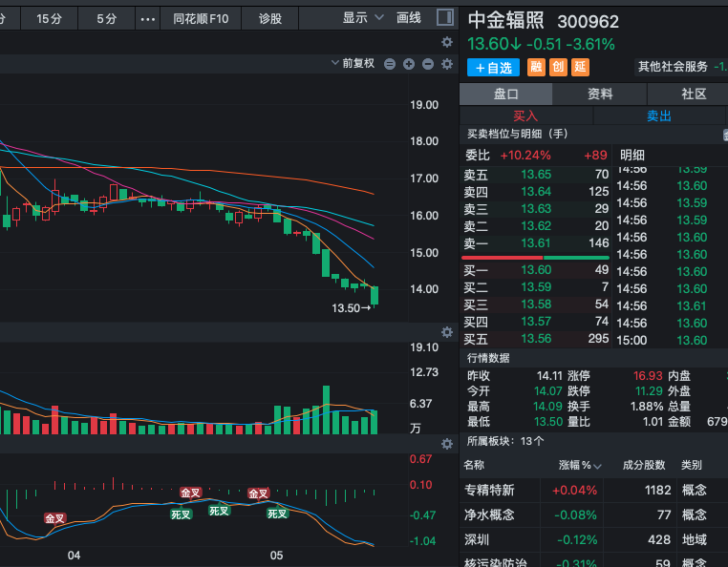728x567 pixels.
Task: Sort sectors by 涨幅% column
Action: coord(579,465)
